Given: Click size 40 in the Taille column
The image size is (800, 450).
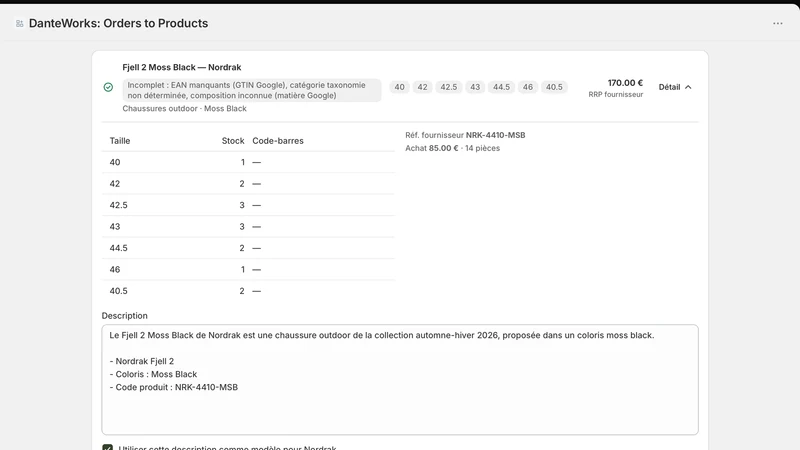Looking at the screenshot, I should point(115,162).
